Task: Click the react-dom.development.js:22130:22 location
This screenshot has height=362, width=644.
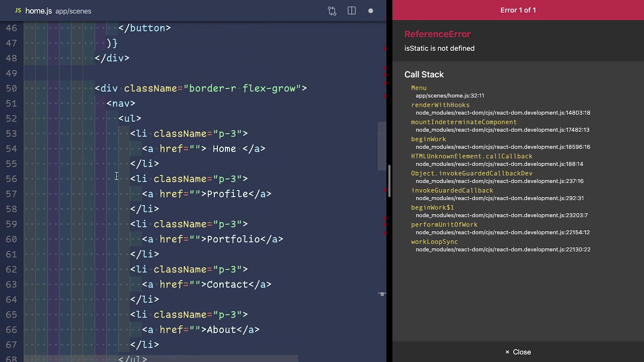Action: tap(503, 249)
